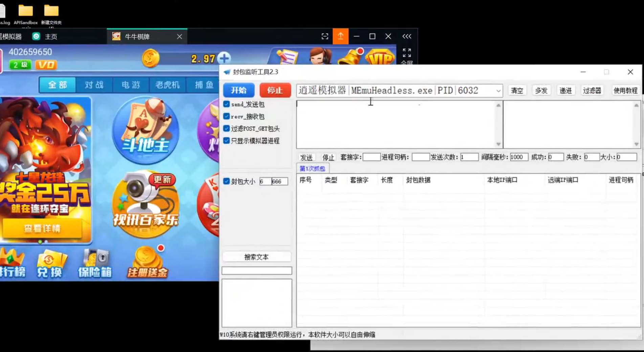Click the 主页 home tab icon
Viewport: 644px width, 352px height.
[36, 36]
